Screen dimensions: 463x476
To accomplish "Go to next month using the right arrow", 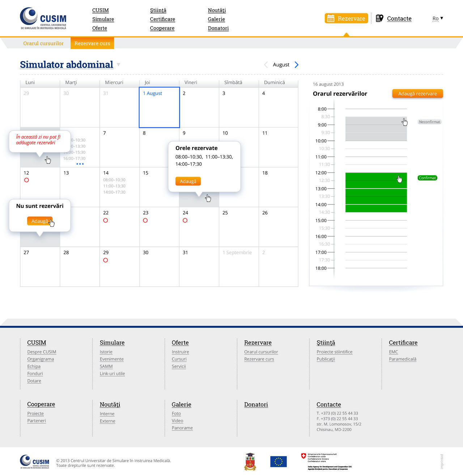I will point(297,64).
